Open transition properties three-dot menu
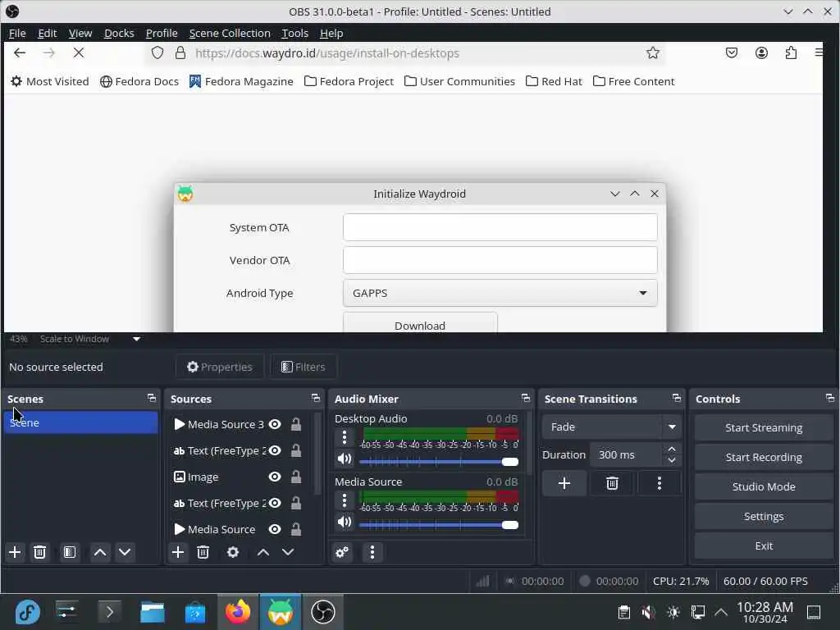Screen dimensions: 840x630 pos(660,483)
